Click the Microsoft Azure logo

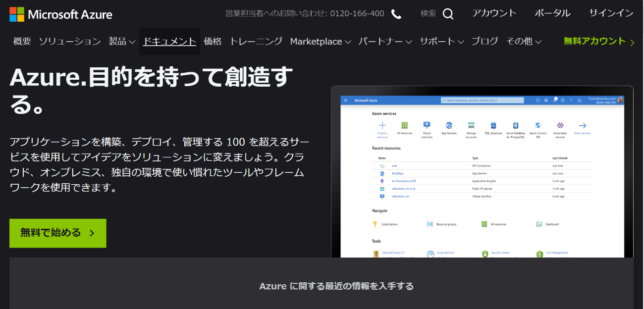(x=61, y=14)
